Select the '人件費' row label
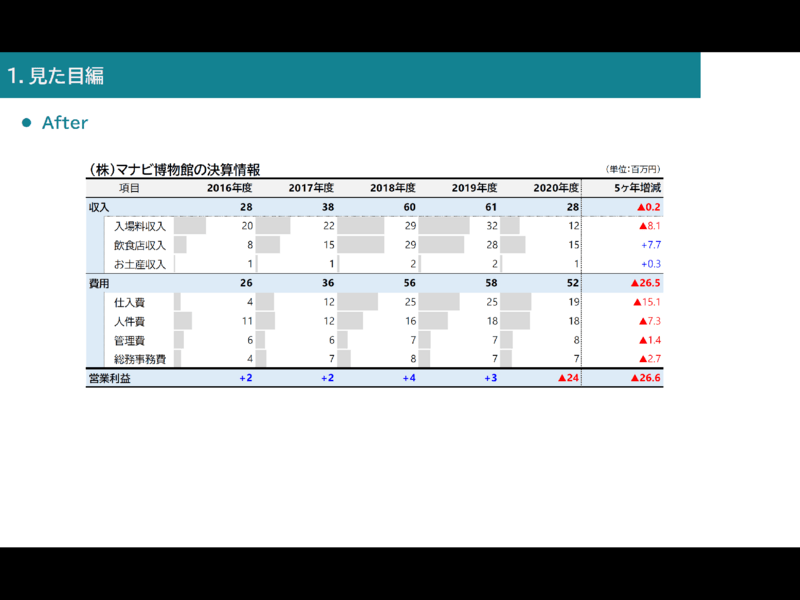Screen dimensions: 800x600 [x=130, y=321]
